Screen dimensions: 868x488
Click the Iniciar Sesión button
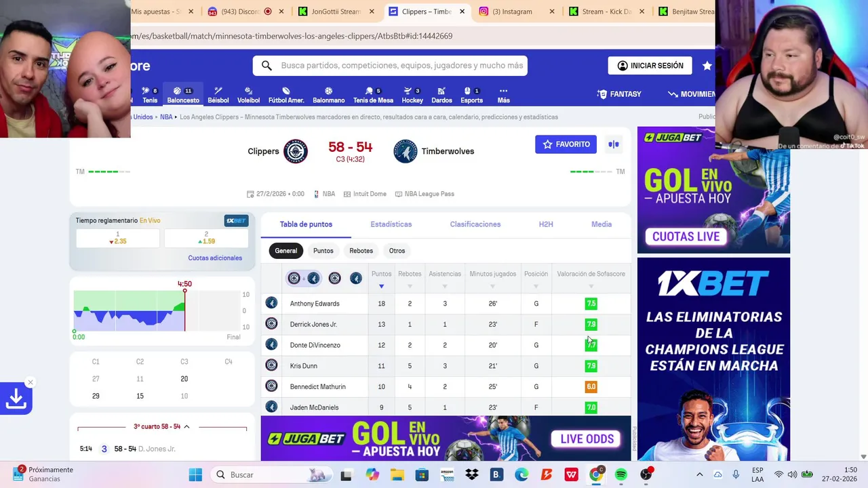(x=650, y=66)
